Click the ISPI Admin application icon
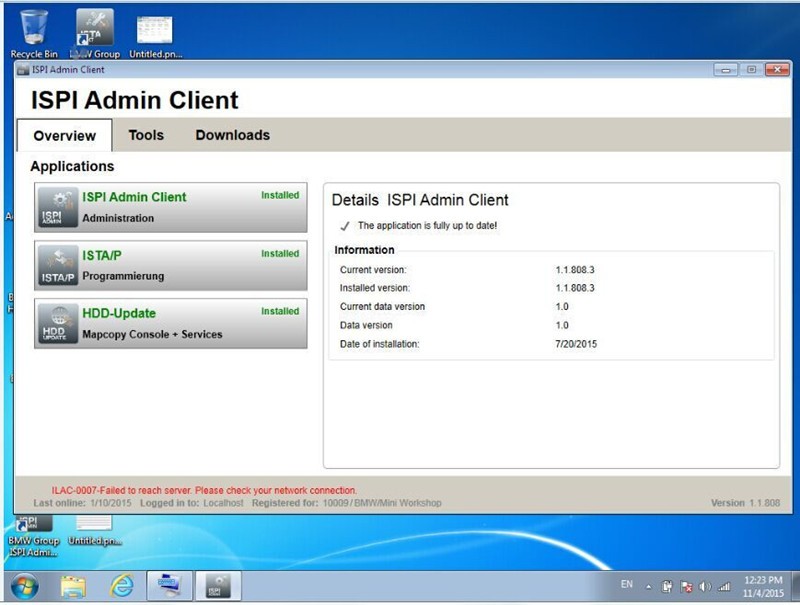The image size is (800, 605). [x=58, y=208]
